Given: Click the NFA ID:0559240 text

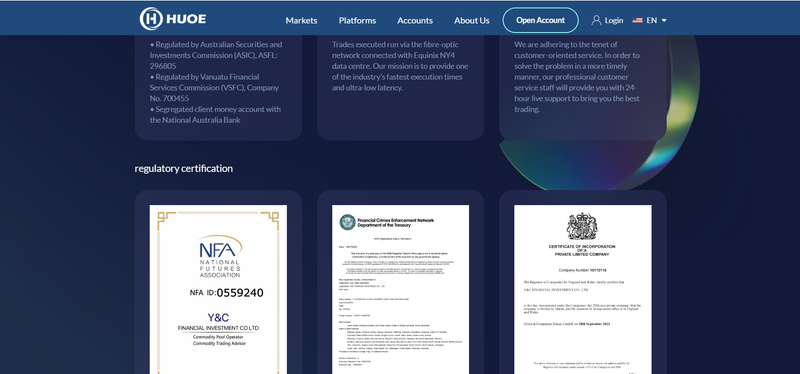Looking at the screenshot, I should click(x=227, y=293).
